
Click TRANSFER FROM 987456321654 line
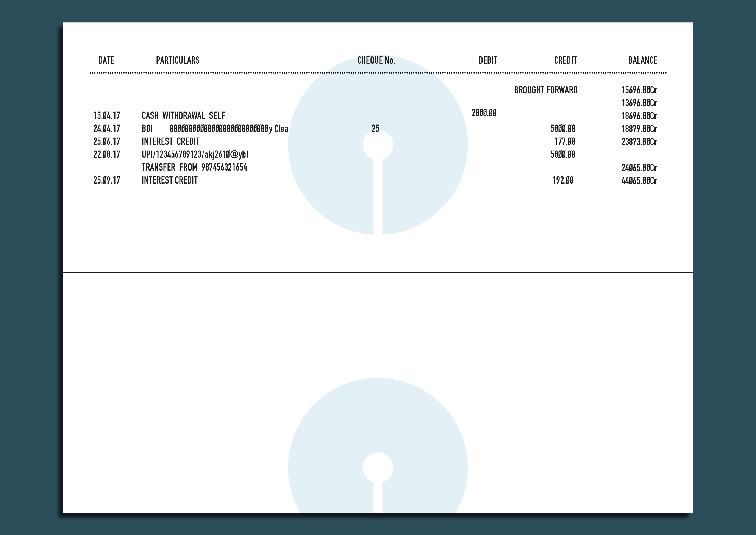[x=194, y=167]
